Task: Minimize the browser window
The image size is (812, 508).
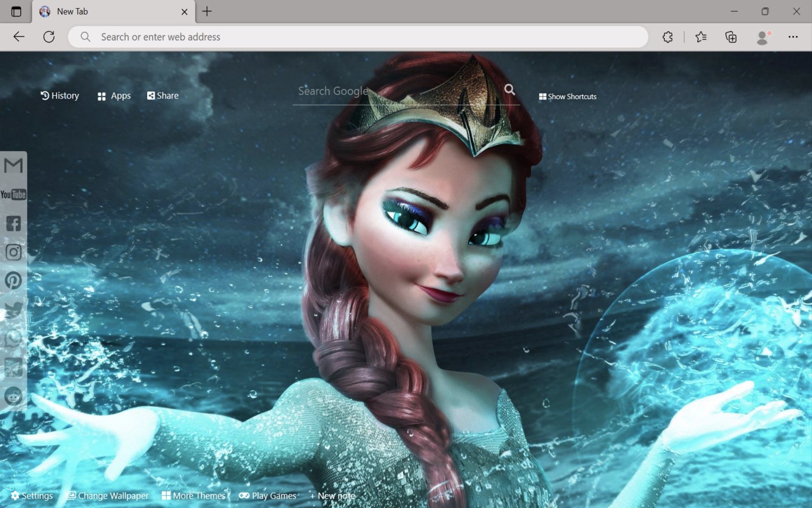Action: 734,11
